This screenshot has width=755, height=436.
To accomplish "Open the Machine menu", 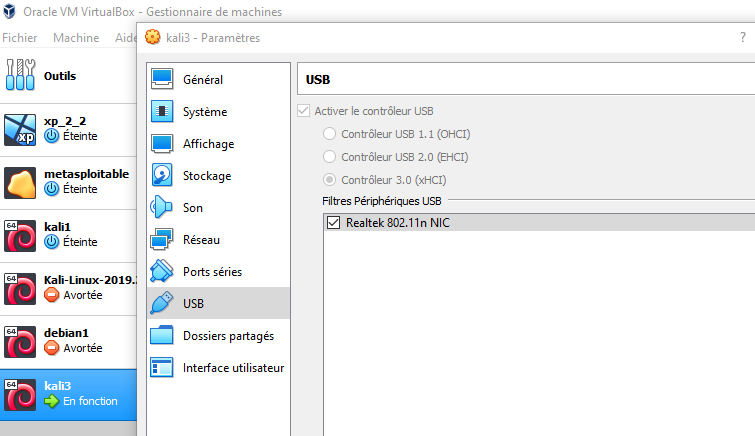I will tap(76, 38).
